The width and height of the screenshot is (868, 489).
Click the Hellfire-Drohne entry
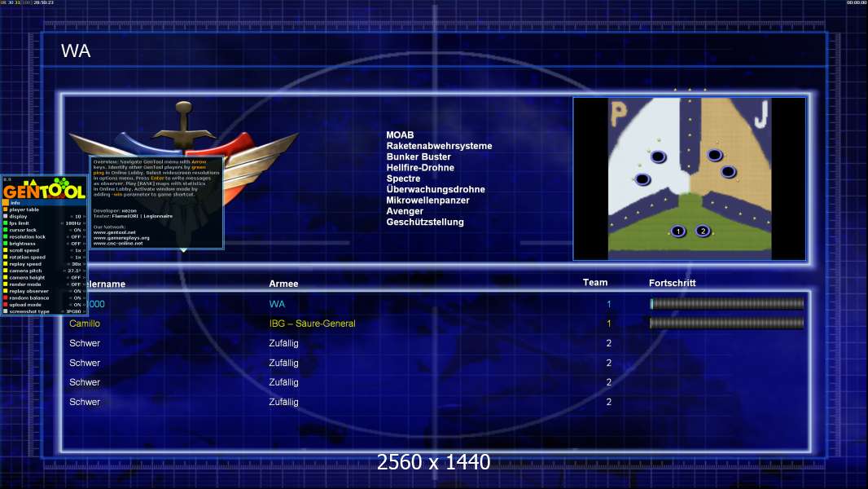(x=420, y=168)
